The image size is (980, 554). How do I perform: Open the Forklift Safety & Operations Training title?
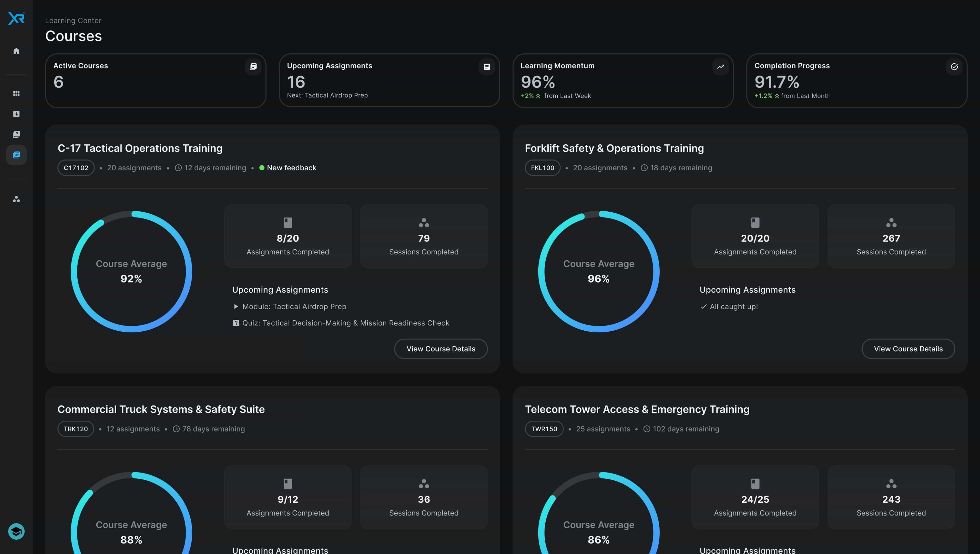coord(614,148)
